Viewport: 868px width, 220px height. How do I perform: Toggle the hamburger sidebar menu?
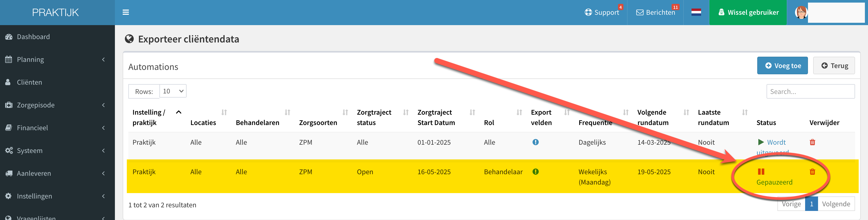[126, 12]
